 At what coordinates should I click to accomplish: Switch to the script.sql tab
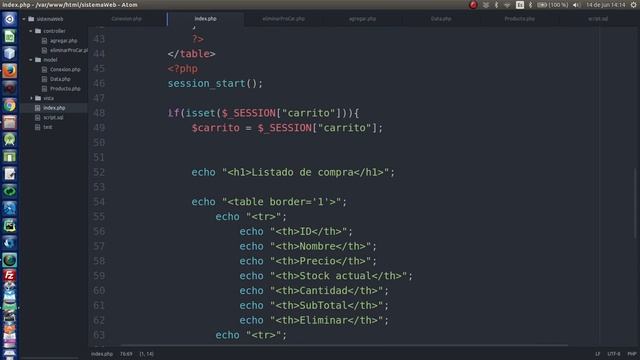point(598,19)
